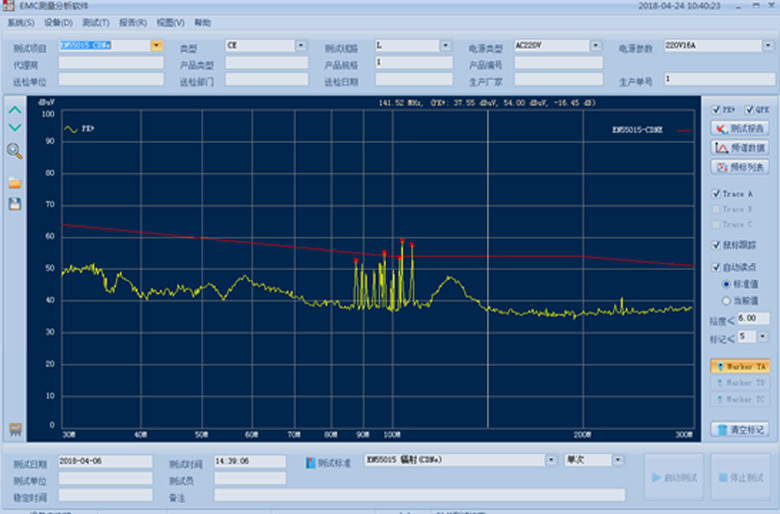Image resolution: width=780 pixels, height=514 pixels.
Task: Click the up arrow icon in left sidebar
Action: point(14,110)
